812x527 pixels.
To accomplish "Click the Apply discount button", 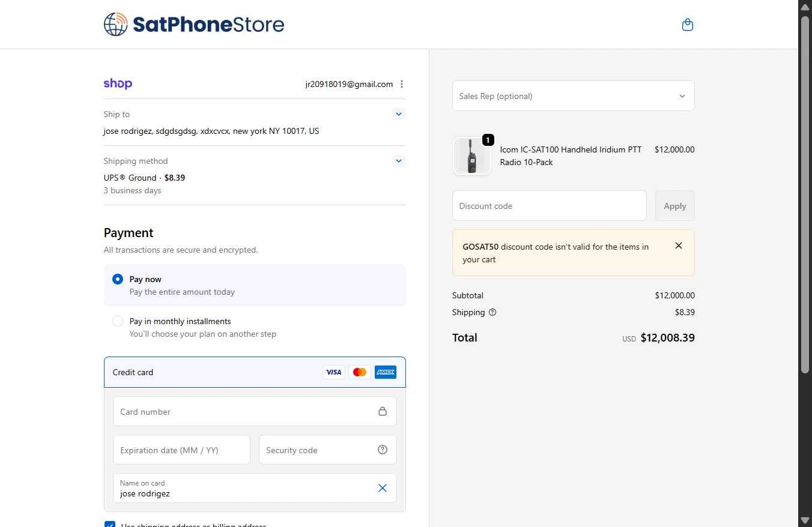I will pos(674,206).
